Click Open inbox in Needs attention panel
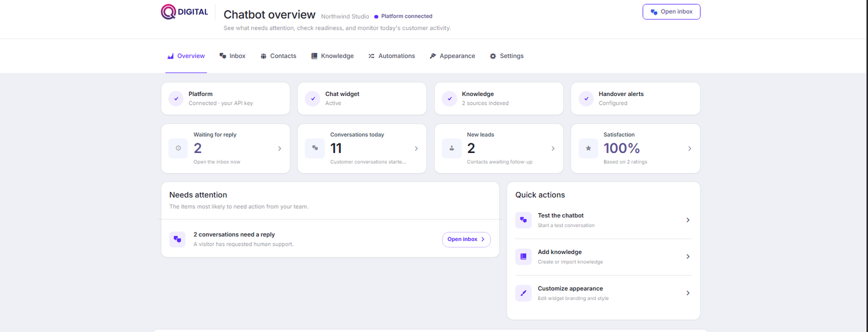Screen dimensions: 868x332 click(x=467, y=239)
